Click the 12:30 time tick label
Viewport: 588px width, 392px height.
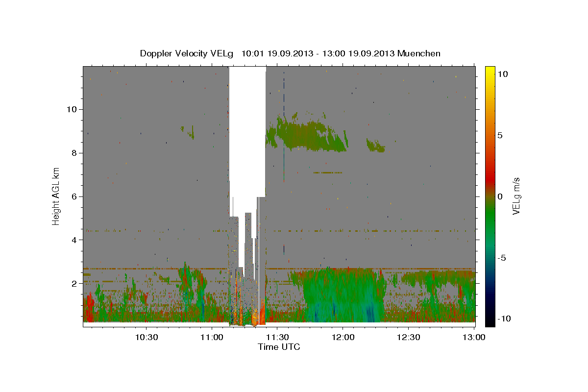408,337
